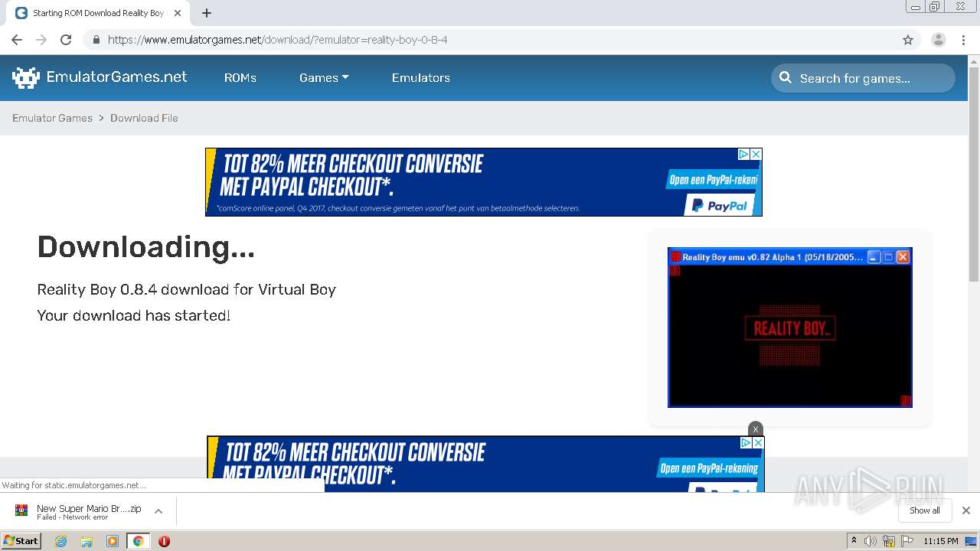Close the top banner ad with X
This screenshot has width=980, height=551.
pos(756,154)
